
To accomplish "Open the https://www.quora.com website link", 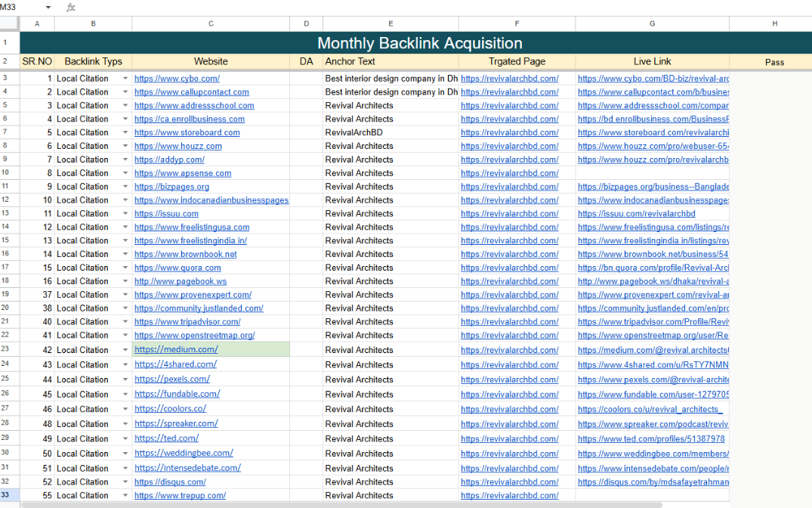I will coord(178,268).
